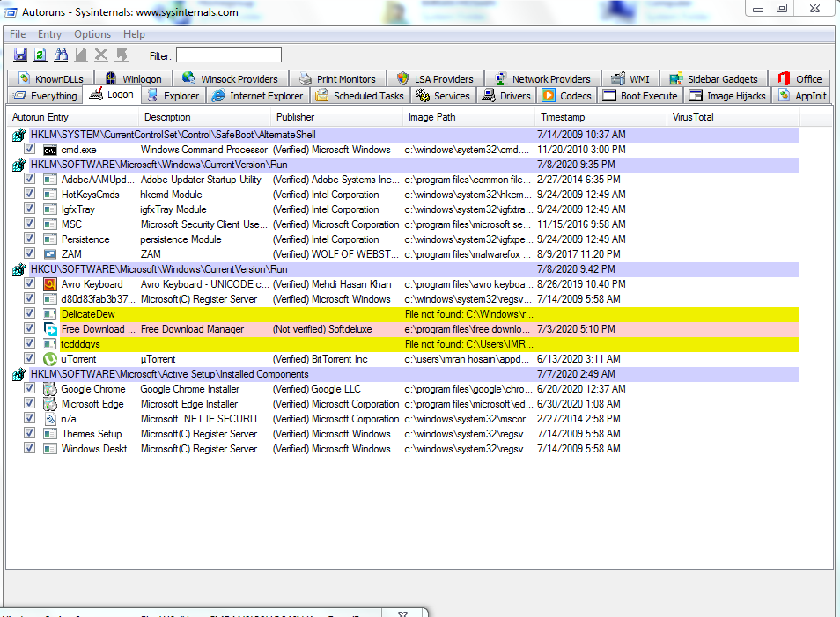Open the Codecs tab
Screen dimensions: 840x617
(x=567, y=96)
